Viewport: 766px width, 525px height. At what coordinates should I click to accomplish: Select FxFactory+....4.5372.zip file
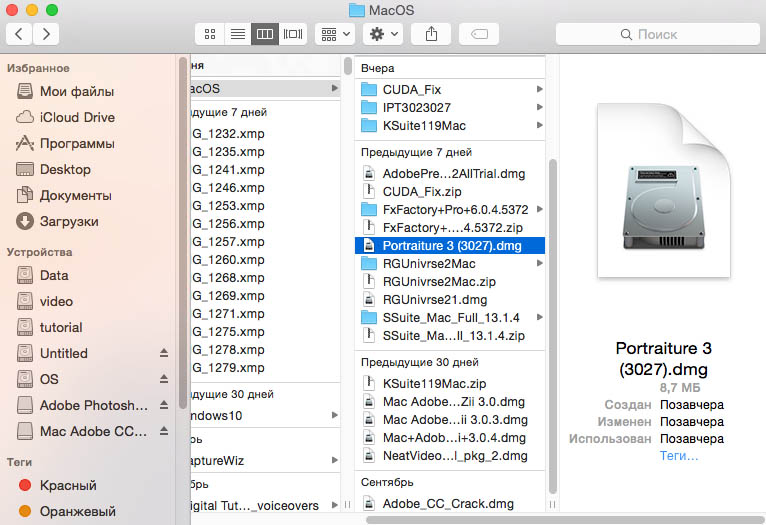[450, 228]
